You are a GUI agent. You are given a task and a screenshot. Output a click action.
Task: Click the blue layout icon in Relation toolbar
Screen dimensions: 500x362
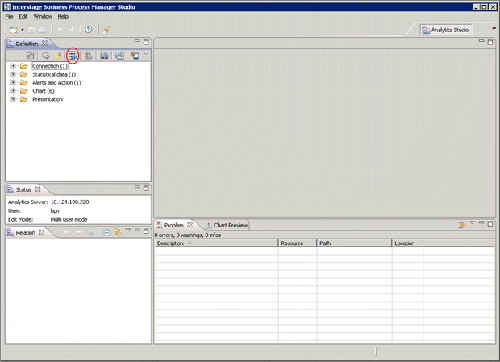tap(106, 232)
